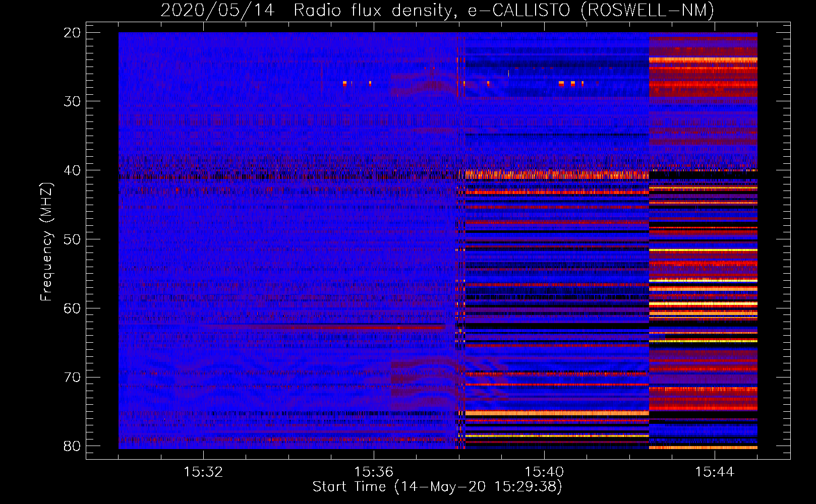Click the 15:36 time tick label
Viewport: 816px width, 504px height.
pos(374,472)
